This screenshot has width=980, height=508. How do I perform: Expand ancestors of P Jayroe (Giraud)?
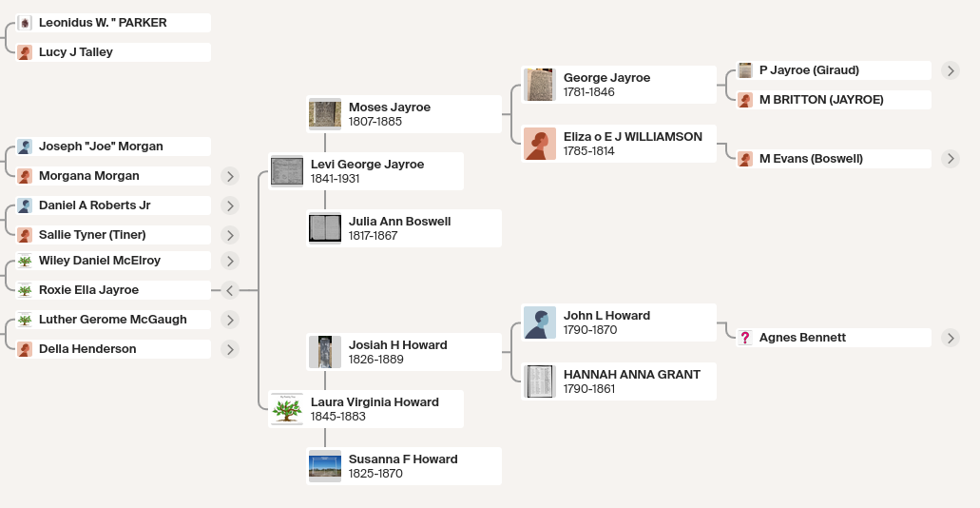click(950, 70)
